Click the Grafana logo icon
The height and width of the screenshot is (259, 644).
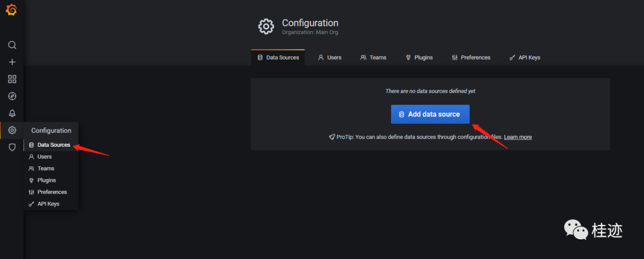pyautogui.click(x=11, y=10)
